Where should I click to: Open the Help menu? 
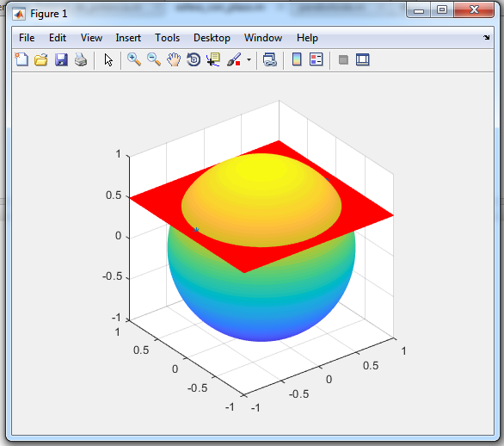[x=307, y=38]
